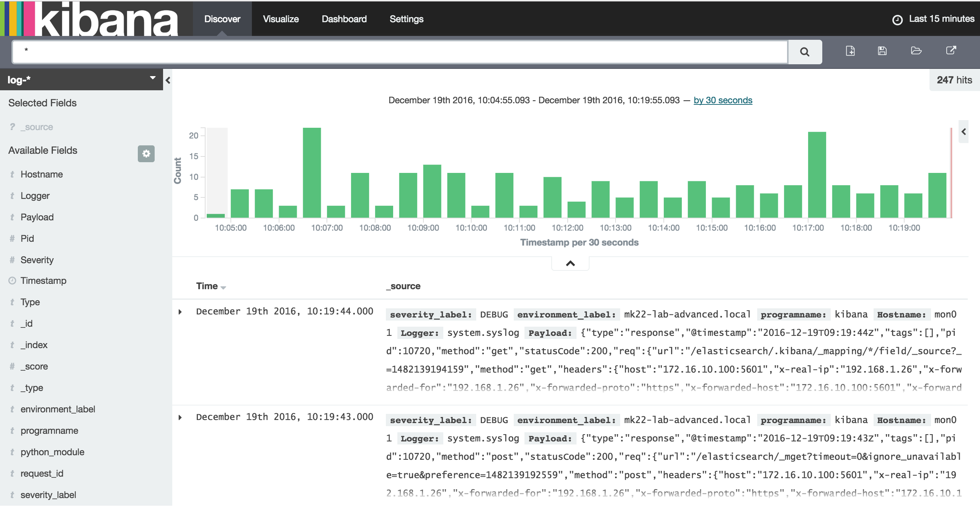Select the Pid field
980x508 pixels.
click(27, 239)
